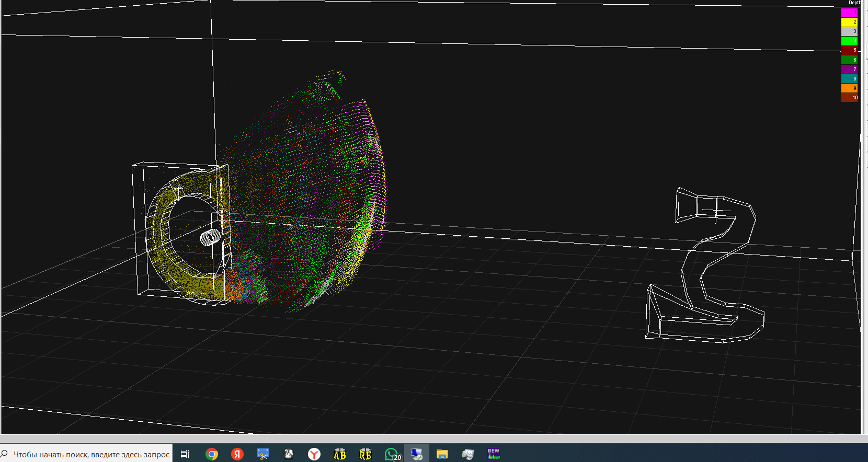Image resolution: width=868 pixels, height=462 pixels.
Task: Click the wireframe speaker box model
Action: click(181, 233)
